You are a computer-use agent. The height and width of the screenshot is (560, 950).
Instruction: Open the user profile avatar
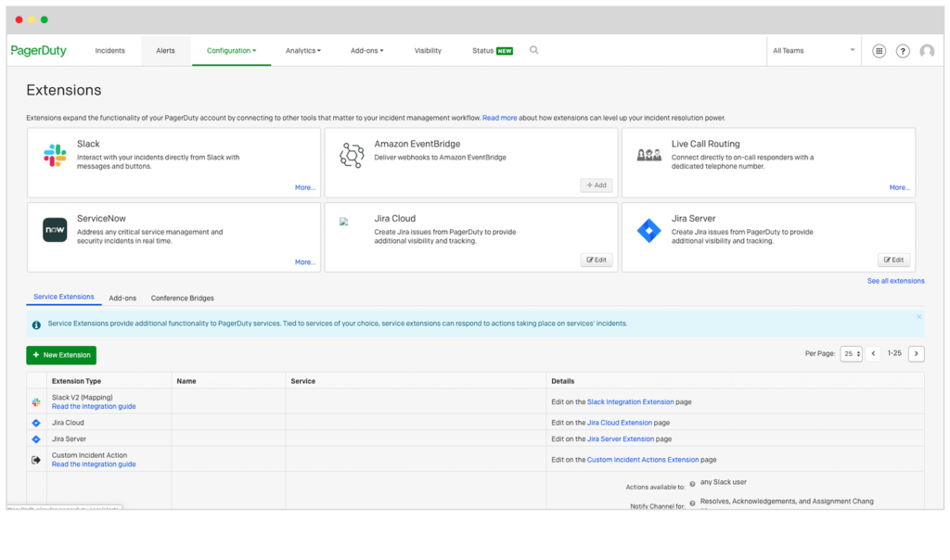927,52
